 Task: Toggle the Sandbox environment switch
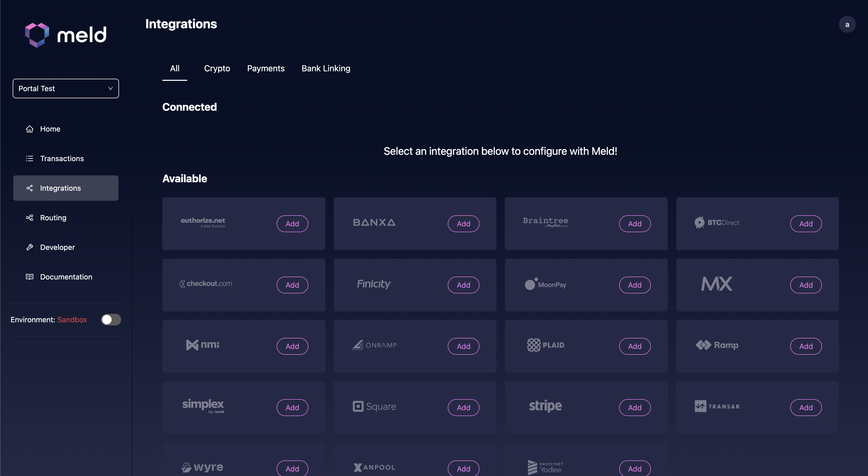pos(111,319)
